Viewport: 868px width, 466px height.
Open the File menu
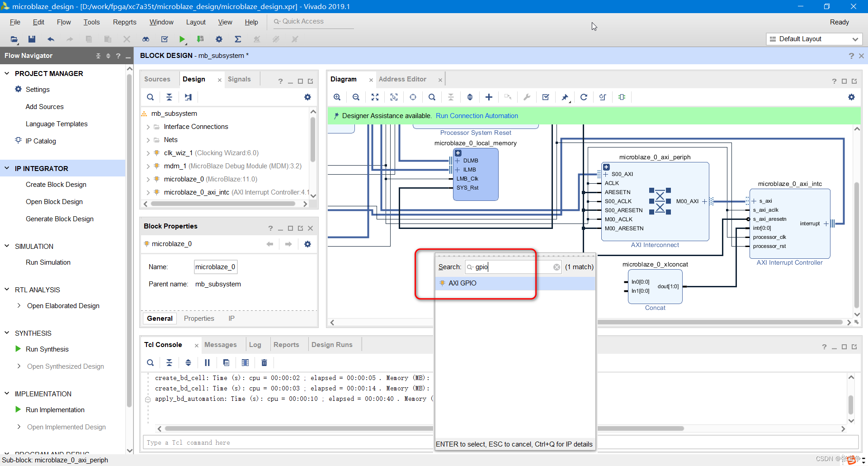tap(15, 22)
